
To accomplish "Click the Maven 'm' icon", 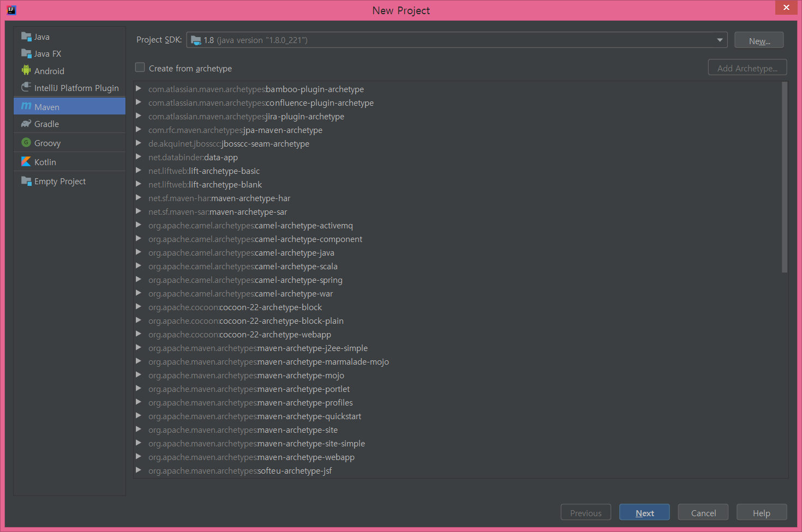I will click(x=26, y=106).
